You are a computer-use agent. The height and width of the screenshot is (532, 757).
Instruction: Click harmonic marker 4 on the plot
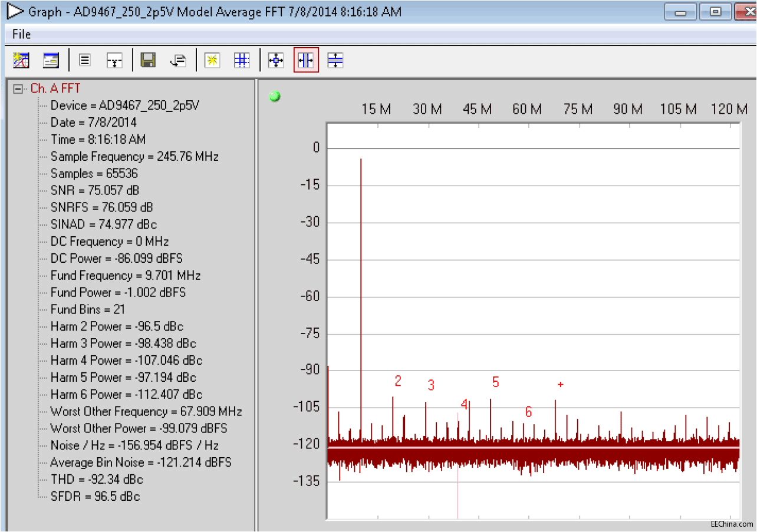pos(465,405)
